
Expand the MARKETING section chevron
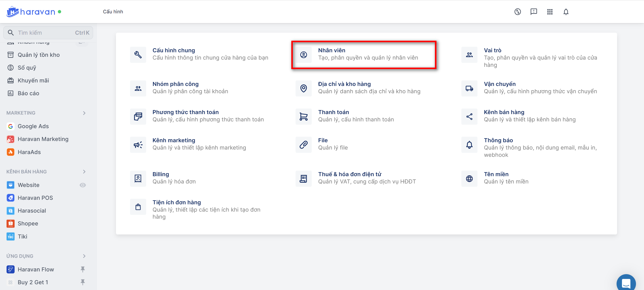pyautogui.click(x=84, y=113)
